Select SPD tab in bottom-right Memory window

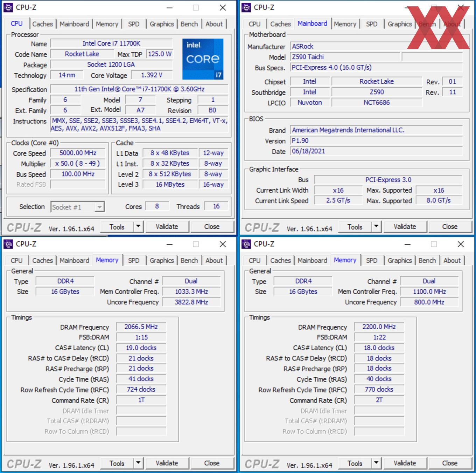372,260
